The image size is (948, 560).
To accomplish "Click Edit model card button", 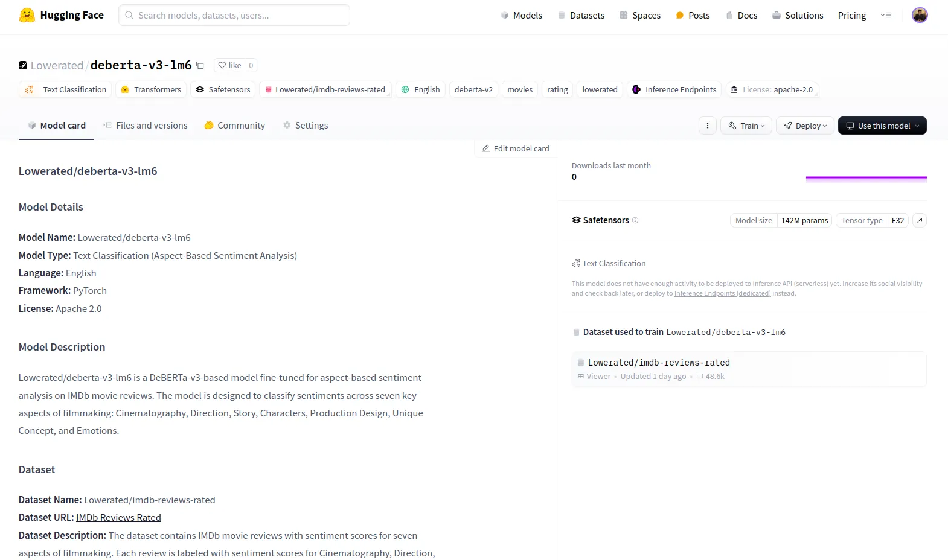I will [516, 148].
